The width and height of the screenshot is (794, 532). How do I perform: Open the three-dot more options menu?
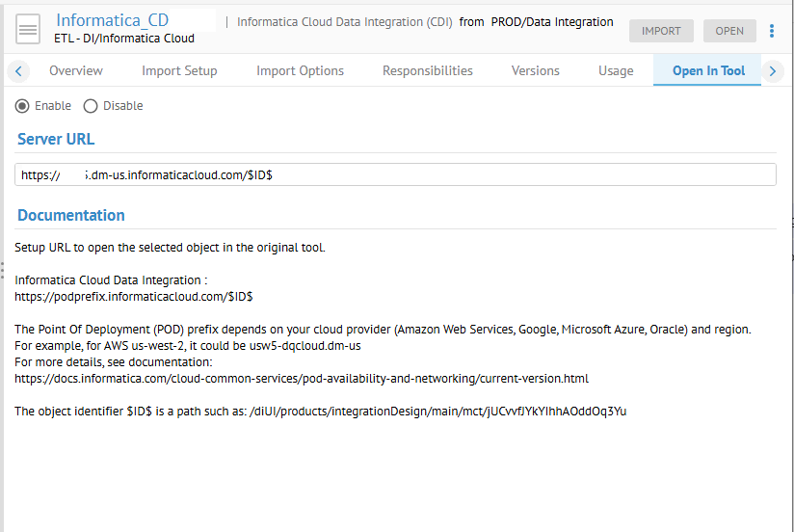pyautogui.click(x=772, y=31)
